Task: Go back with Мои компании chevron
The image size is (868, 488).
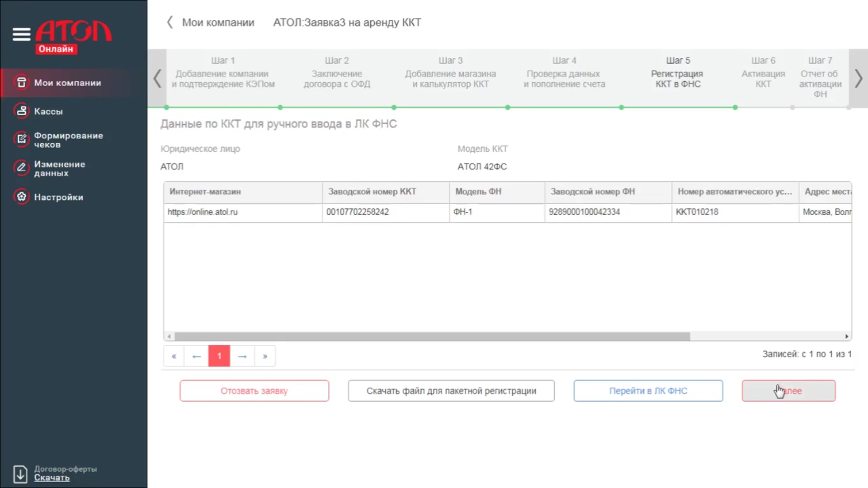Action: tap(170, 23)
